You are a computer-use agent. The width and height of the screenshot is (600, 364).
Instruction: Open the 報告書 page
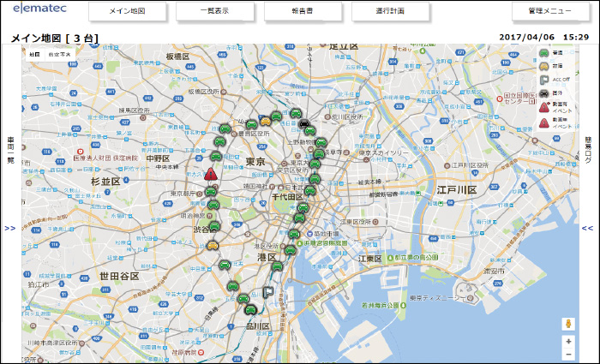[x=303, y=12]
